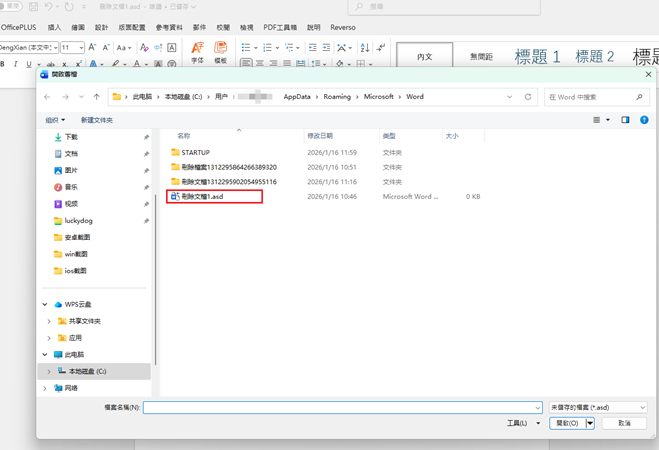
Task: Open the 設計 ribbon tab
Action: pos(101,27)
